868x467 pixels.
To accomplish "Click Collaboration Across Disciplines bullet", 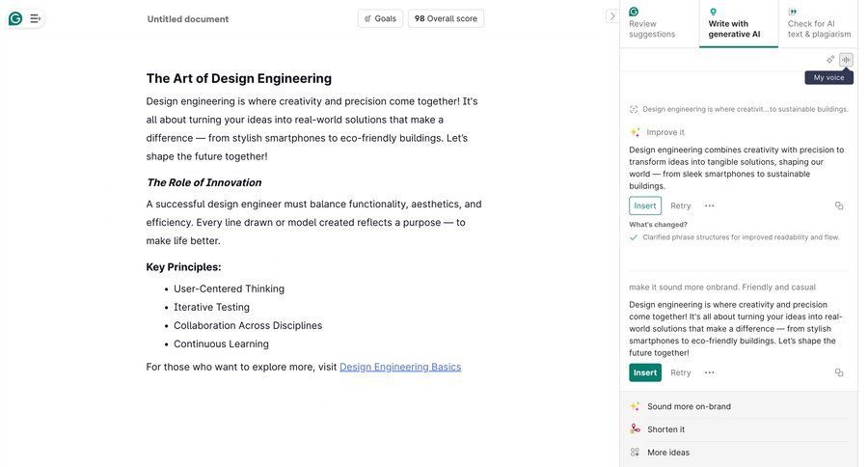I will click(x=248, y=325).
